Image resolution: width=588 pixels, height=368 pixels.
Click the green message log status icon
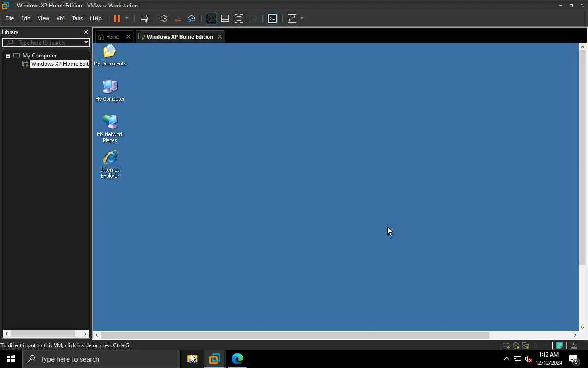pyautogui.click(x=559, y=345)
